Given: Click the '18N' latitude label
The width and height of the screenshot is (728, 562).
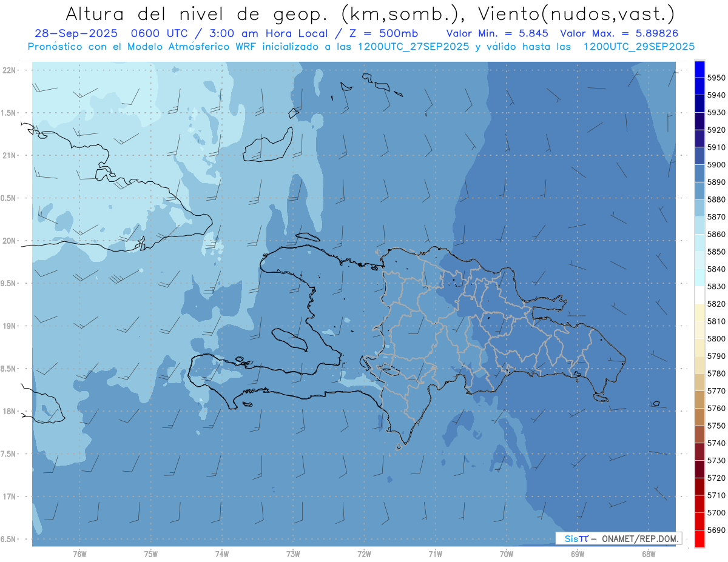Looking at the screenshot, I should tap(10, 411).
